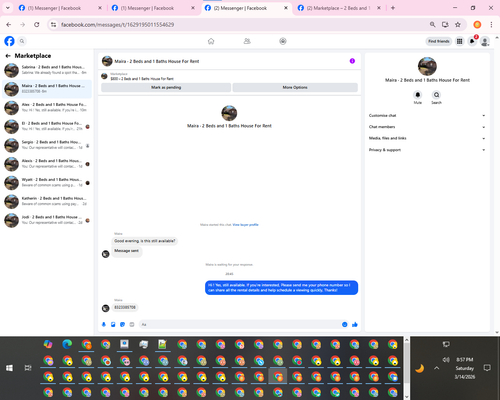Open Alex's conversation in the chat list
500x400 pixels.
47,108
